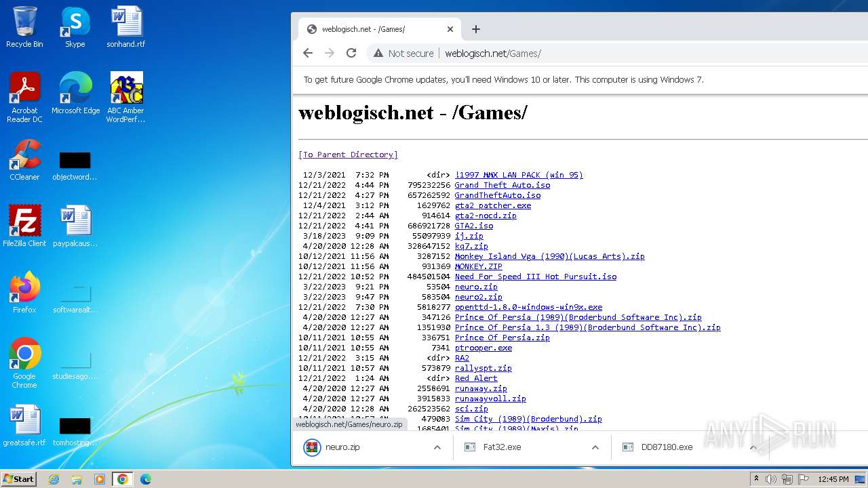Download GrandTheftAuto.iso link
Screen dimensions: 868x488
point(498,195)
